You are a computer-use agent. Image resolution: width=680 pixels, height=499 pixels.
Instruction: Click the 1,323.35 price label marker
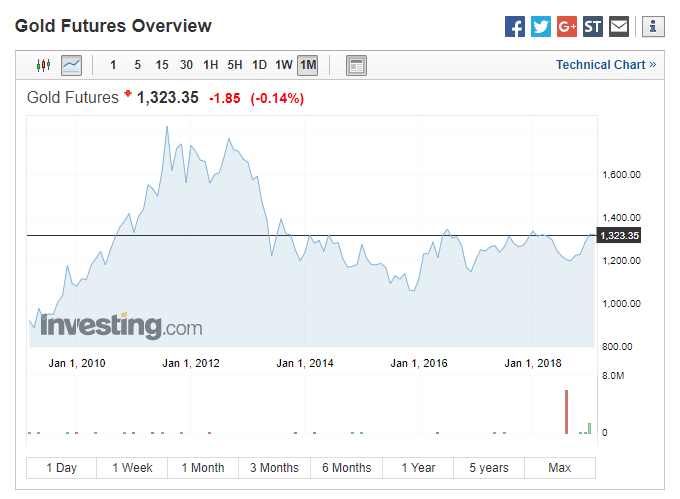click(x=618, y=236)
